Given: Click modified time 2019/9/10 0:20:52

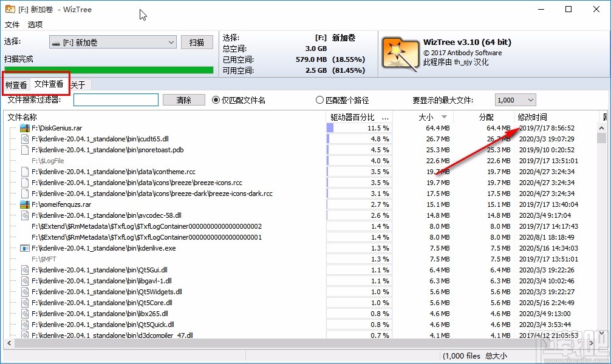Looking at the screenshot, I should [547, 150].
